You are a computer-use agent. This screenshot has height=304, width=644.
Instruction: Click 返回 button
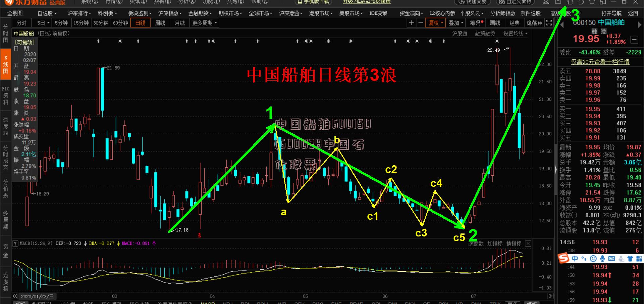coord(633,13)
